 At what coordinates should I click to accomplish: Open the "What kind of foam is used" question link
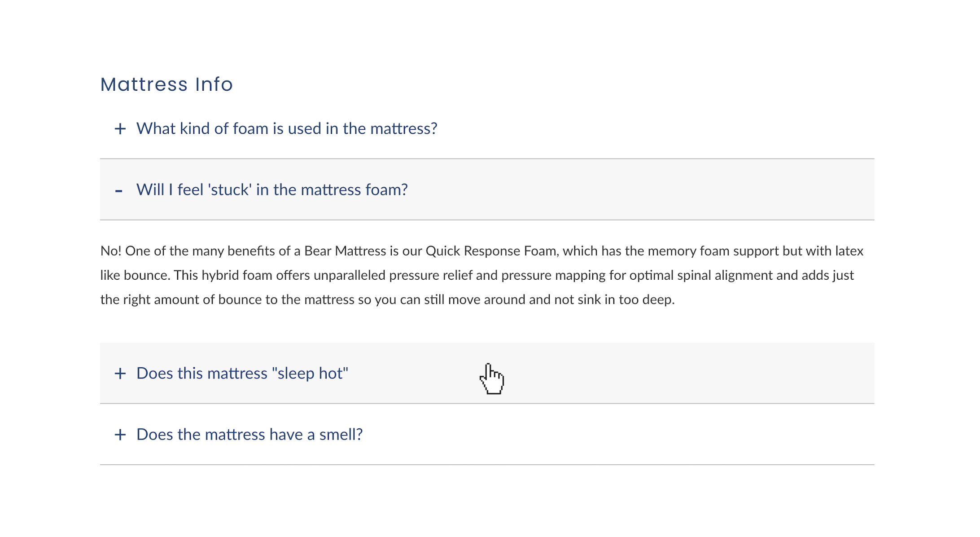coord(287,129)
